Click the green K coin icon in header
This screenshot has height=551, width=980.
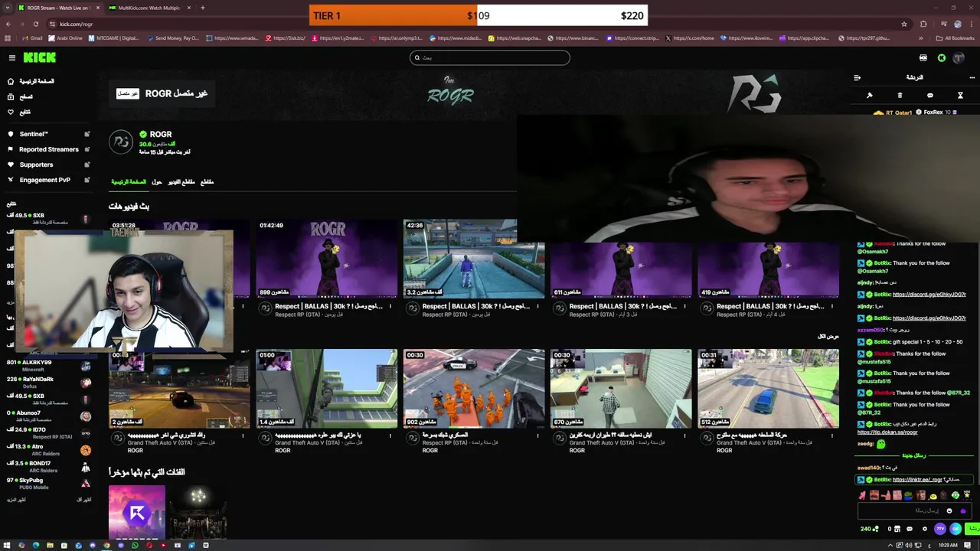(x=942, y=58)
